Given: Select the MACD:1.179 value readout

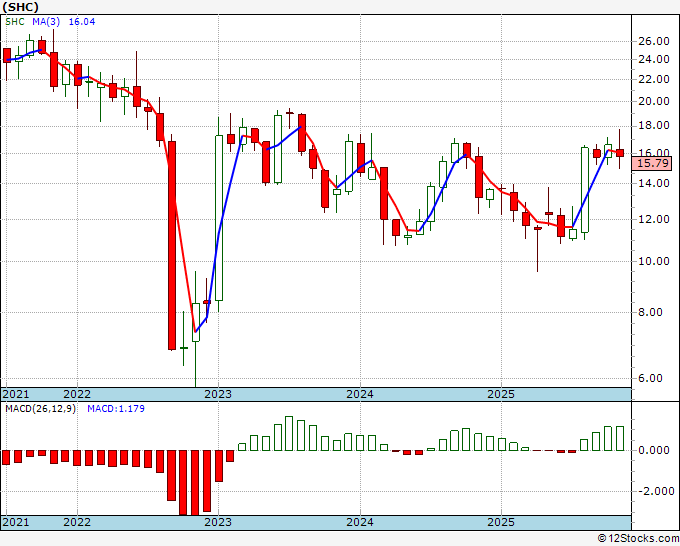Looking at the screenshot, I should [116, 409].
